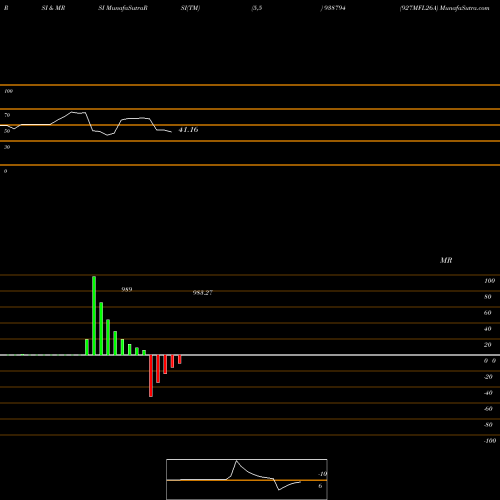Select the 989 price label

tap(127, 289)
